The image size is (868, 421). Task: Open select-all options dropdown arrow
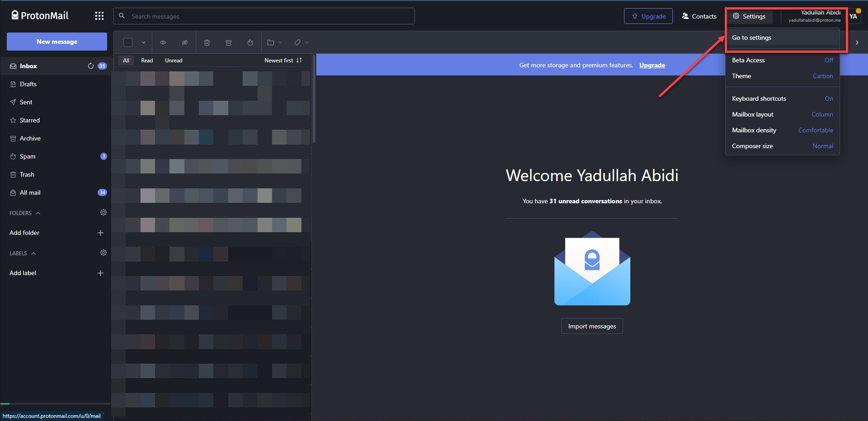(144, 42)
